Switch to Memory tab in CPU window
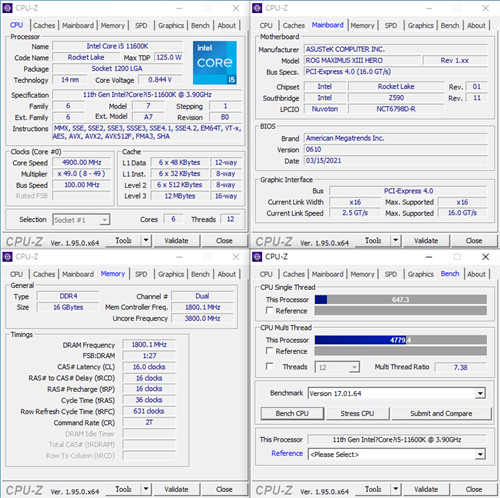This screenshot has width=500, height=498. [113, 26]
